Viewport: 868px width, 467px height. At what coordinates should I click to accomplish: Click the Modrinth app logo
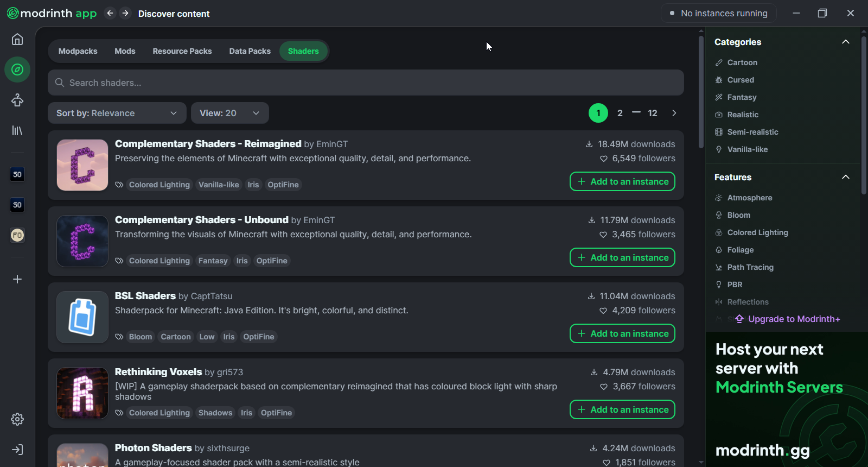click(52, 13)
